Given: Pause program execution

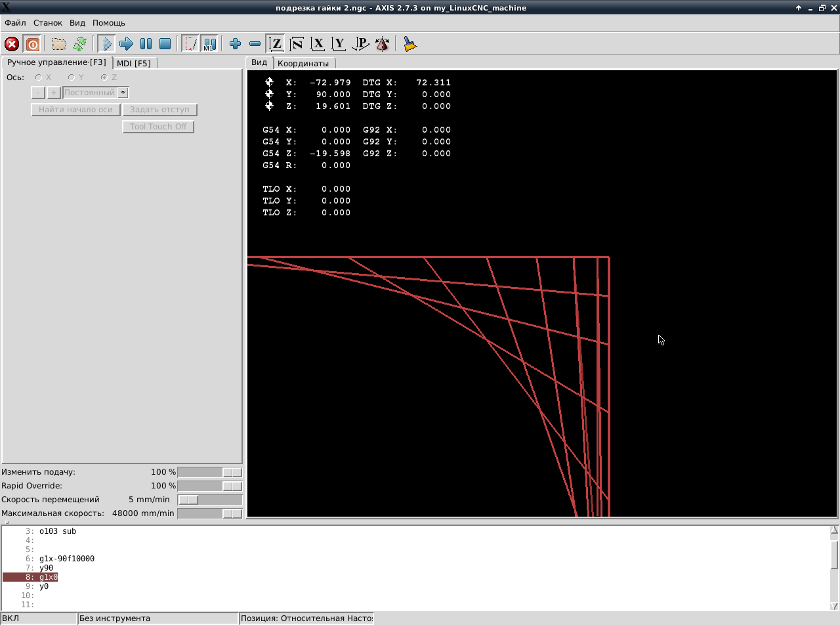Looking at the screenshot, I should [146, 44].
